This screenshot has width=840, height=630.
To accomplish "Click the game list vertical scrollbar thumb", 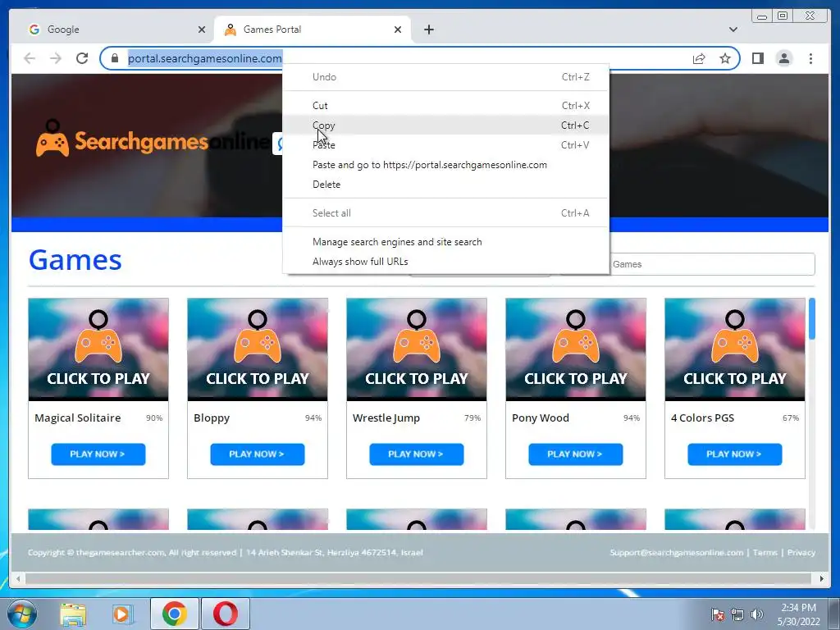I will click(811, 319).
